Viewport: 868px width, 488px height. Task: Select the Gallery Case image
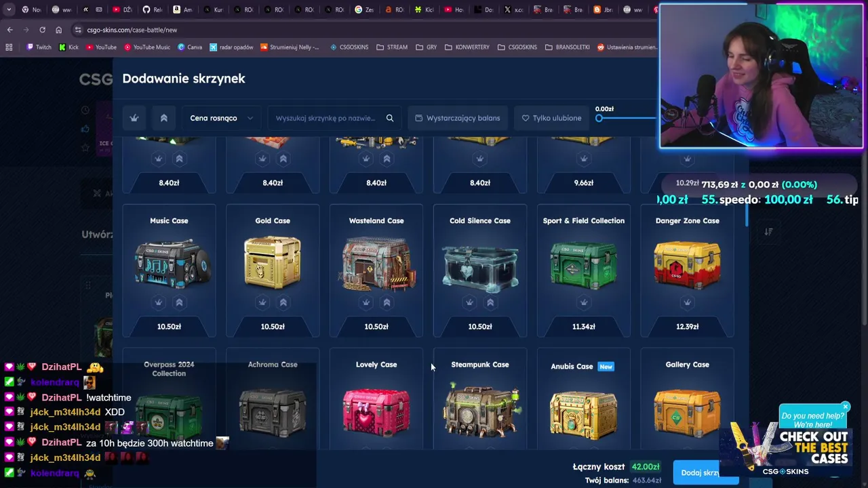(687, 412)
